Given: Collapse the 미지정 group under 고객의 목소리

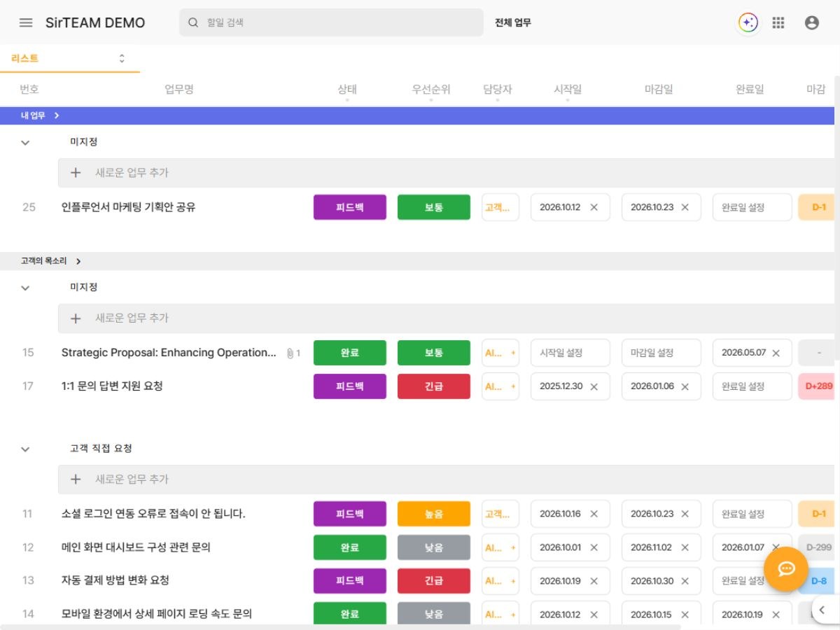Looking at the screenshot, I should coord(25,288).
